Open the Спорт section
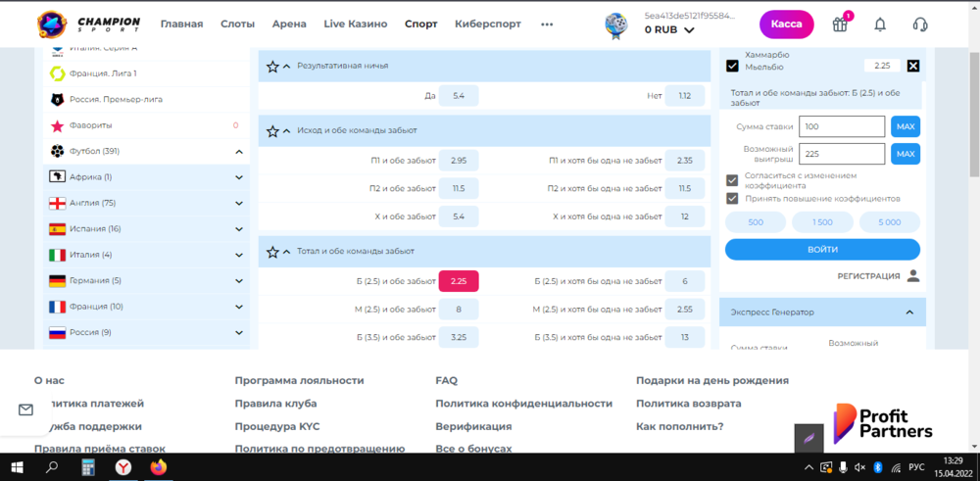980x481 pixels. [421, 24]
